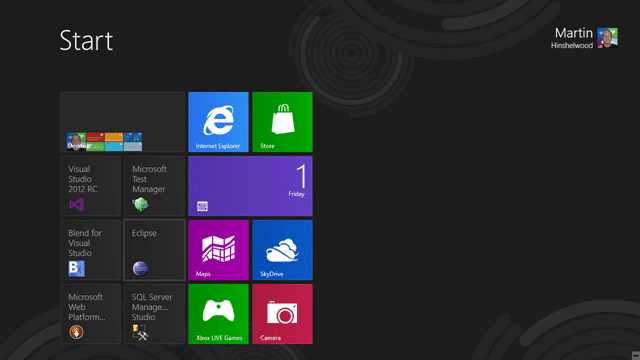Open Visual Studio 2012 RC tile
The height and width of the screenshot is (360, 640).
coord(91,186)
